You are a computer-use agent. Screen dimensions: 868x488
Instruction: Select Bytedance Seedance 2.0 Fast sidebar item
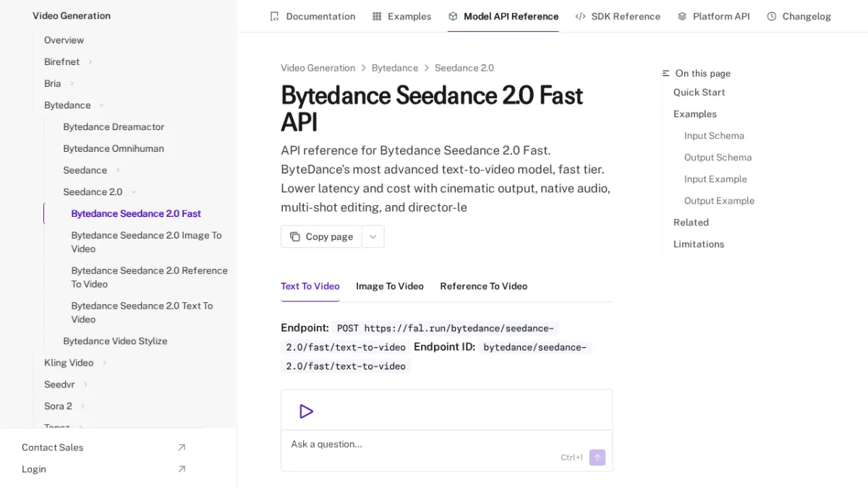(x=136, y=213)
